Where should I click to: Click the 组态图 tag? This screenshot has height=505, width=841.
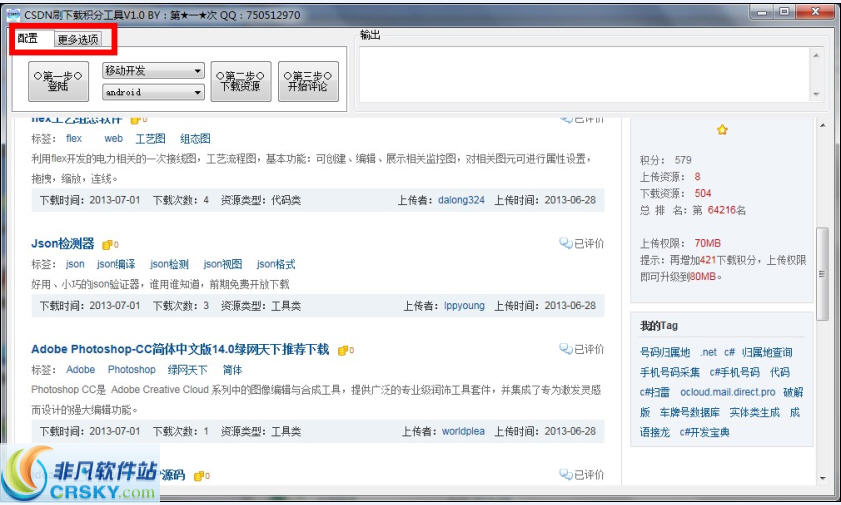tap(195, 139)
